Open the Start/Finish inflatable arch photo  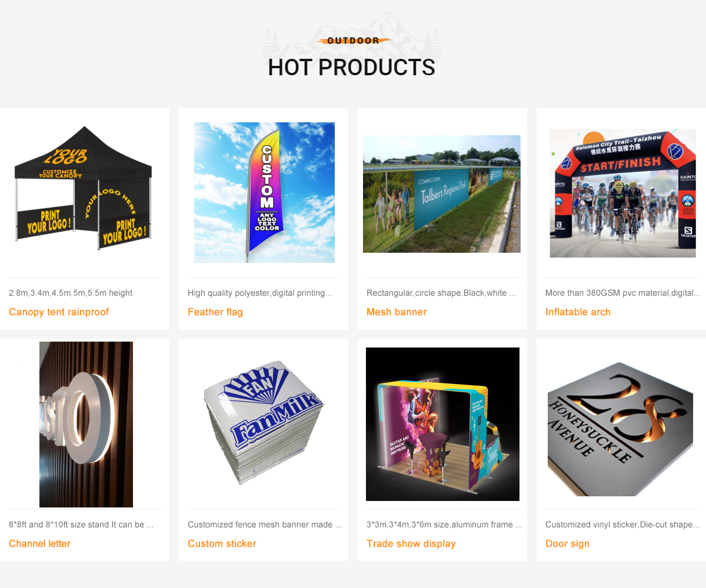[x=622, y=193]
